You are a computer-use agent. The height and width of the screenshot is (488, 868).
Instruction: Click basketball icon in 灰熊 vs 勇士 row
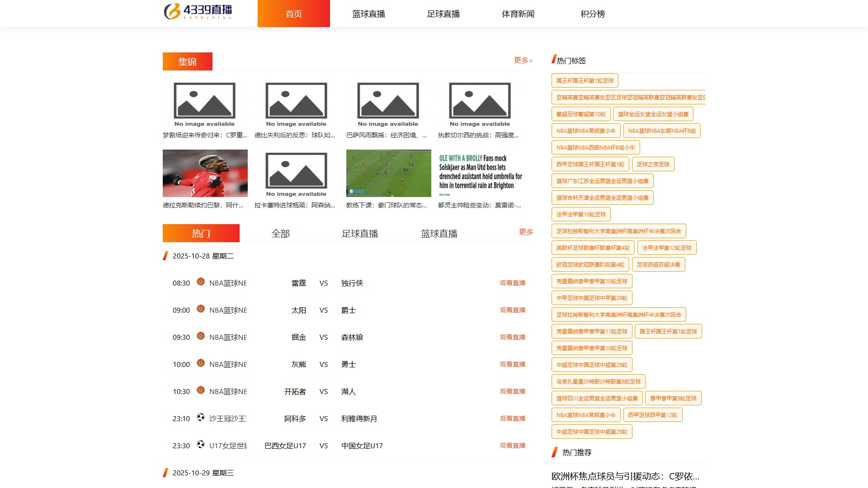pos(201,363)
